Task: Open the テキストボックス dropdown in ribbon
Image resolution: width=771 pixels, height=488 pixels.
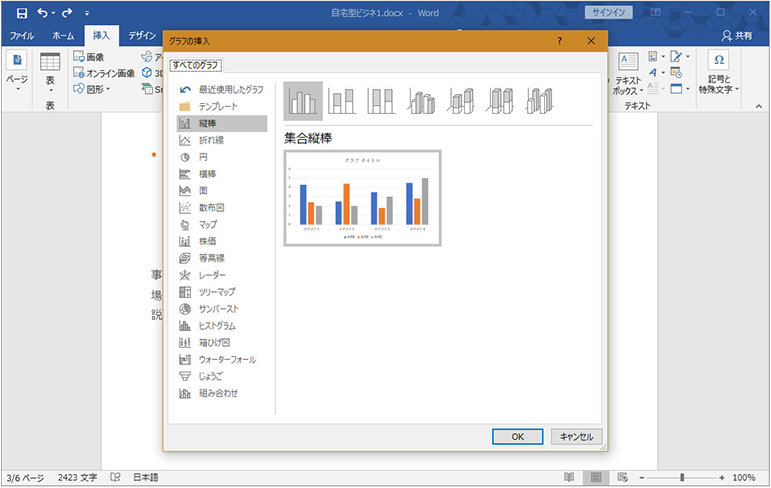Action: tap(628, 74)
